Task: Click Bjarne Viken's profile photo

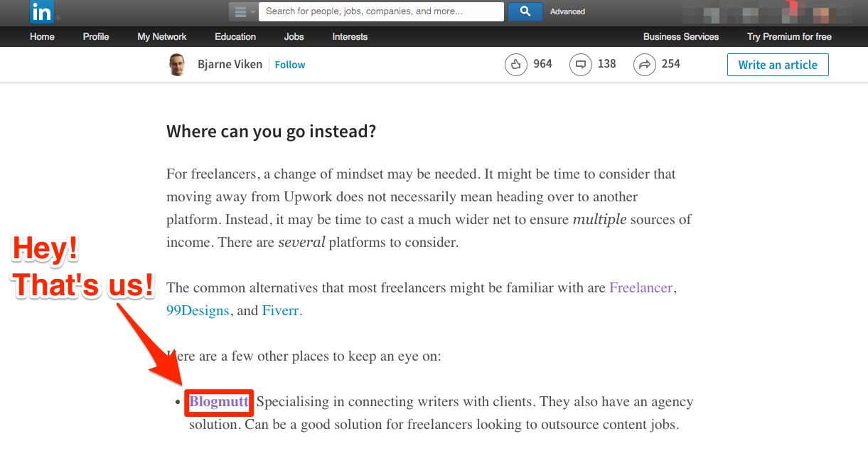Action: click(177, 65)
